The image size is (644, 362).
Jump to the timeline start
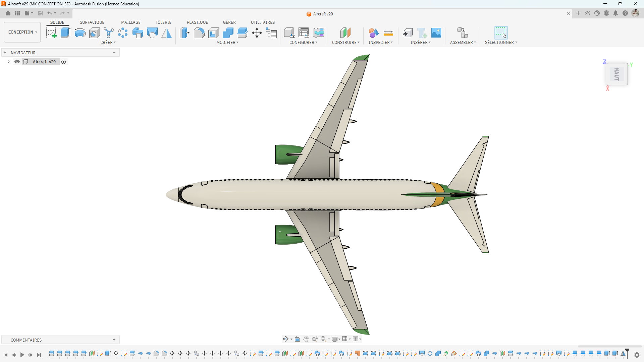(5, 355)
